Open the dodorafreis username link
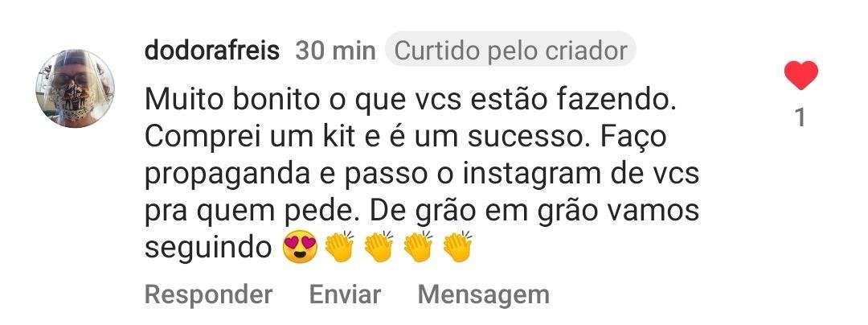This screenshot has height=325, width=868. tap(212, 51)
